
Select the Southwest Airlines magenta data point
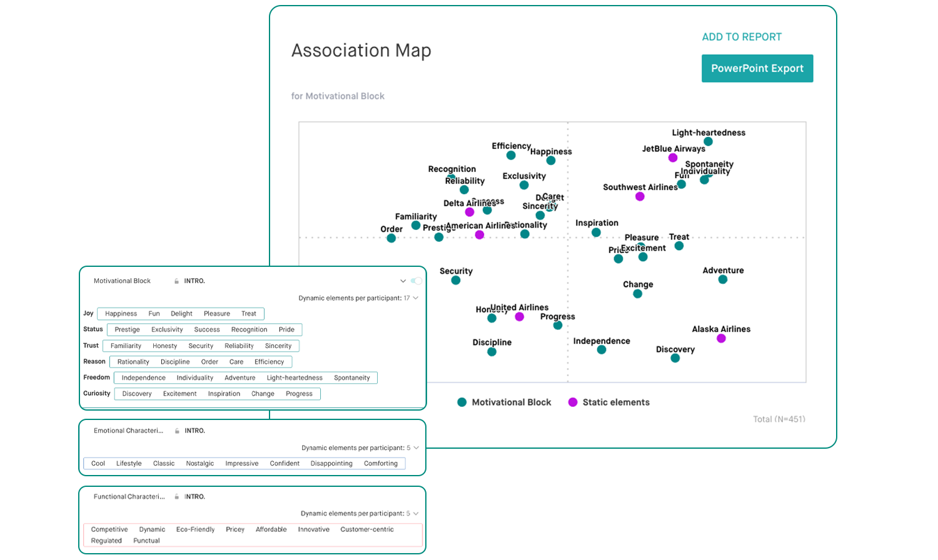pyautogui.click(x=640, y=196)
